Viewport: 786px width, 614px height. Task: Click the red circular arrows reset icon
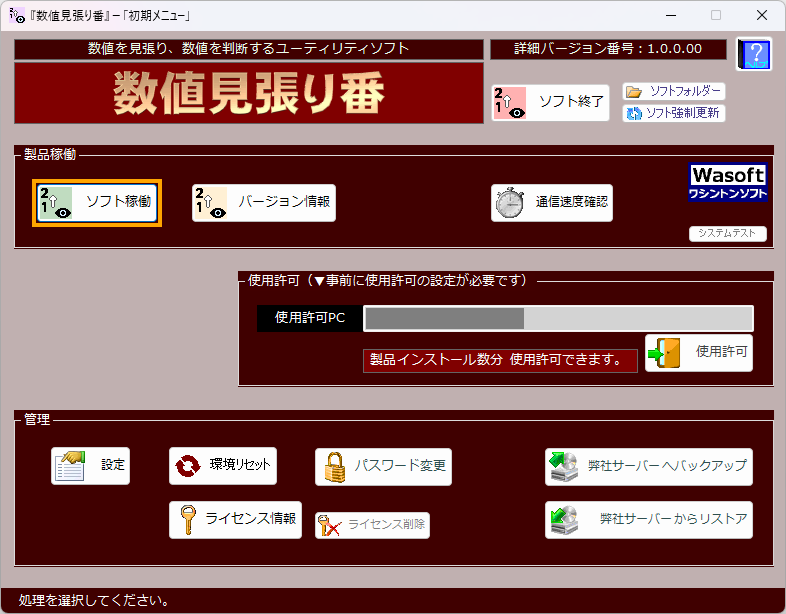pos(188,466)
